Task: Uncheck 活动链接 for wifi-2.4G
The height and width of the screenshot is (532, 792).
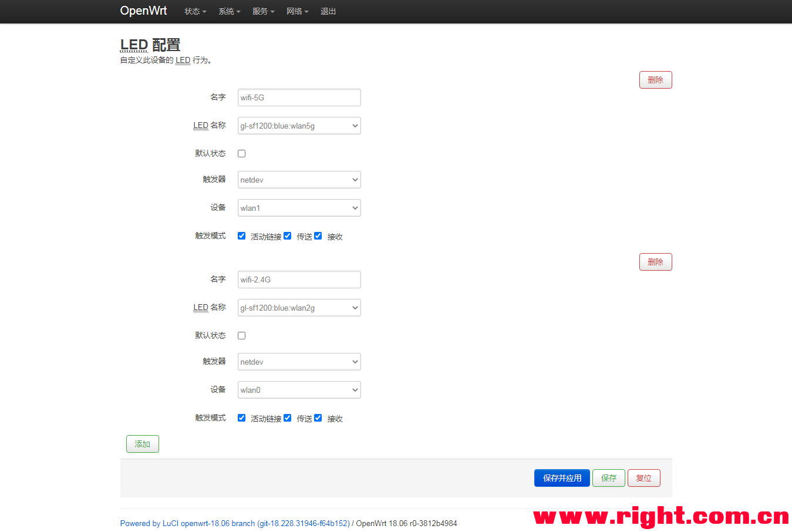Action: point(241,417)
